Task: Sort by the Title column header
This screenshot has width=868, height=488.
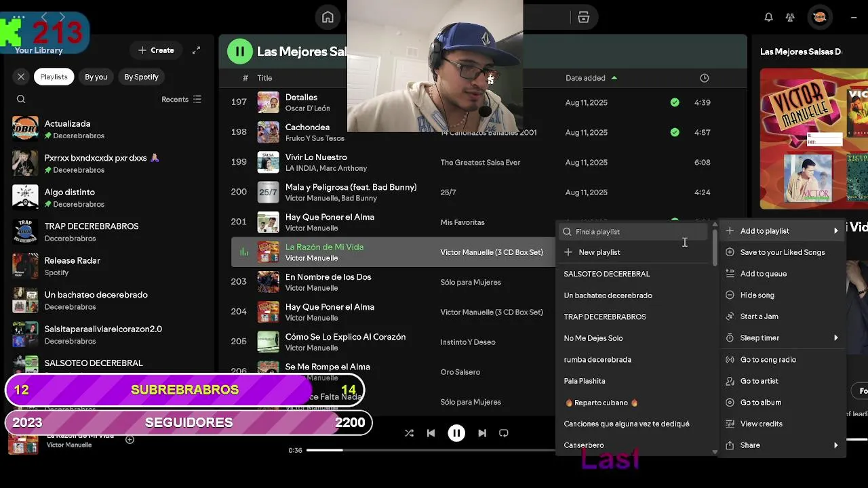Action: pyautogui.click(x=264, y=78)
